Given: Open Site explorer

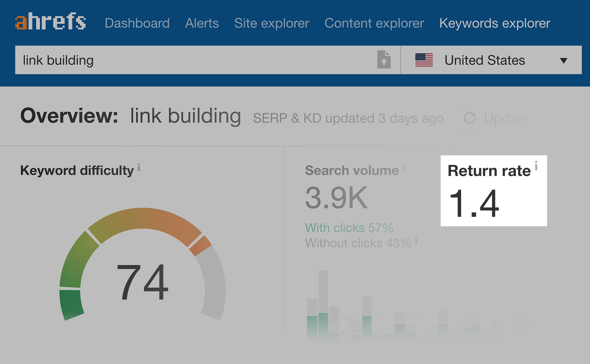Looking at the screenshot, I should coord(272,23).
